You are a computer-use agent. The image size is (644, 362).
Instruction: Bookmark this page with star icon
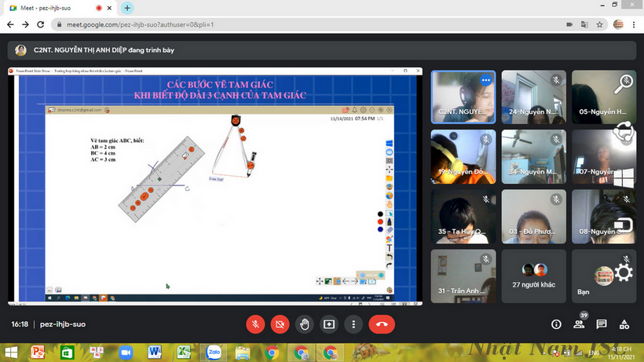click(599, 24)
